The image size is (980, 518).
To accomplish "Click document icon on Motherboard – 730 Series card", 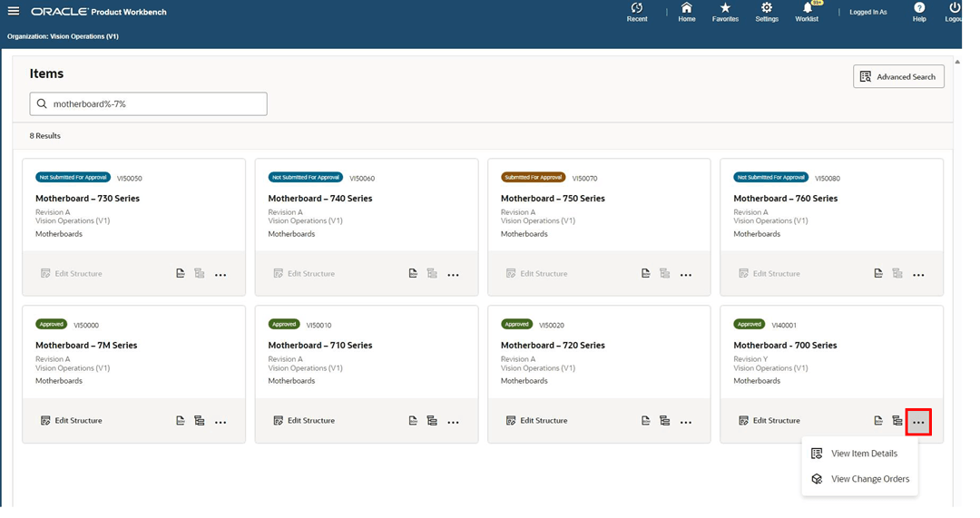I will coord(180,274).
